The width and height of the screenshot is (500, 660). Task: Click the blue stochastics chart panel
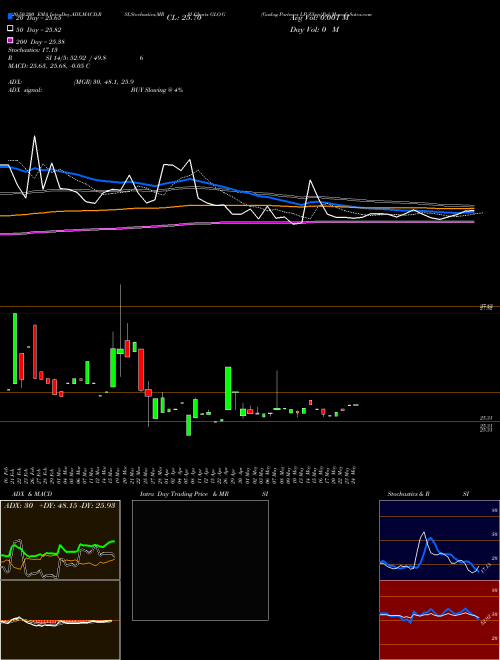[439, 540]
